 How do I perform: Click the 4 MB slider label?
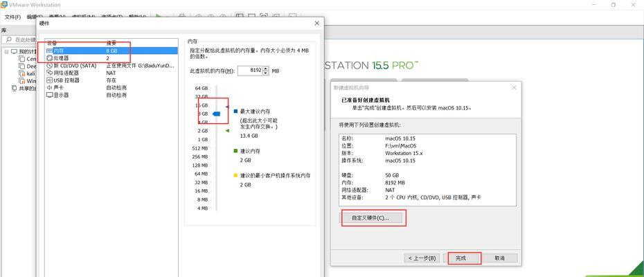(x=202, y=208)
